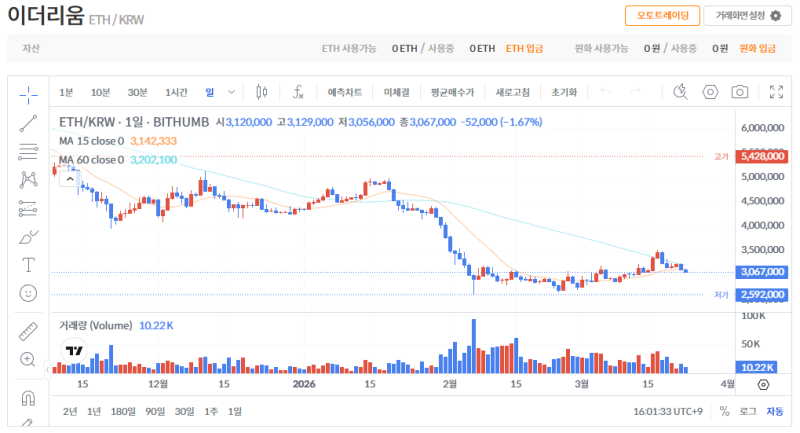Select the 일 daily interval

(x=210, y=92)
